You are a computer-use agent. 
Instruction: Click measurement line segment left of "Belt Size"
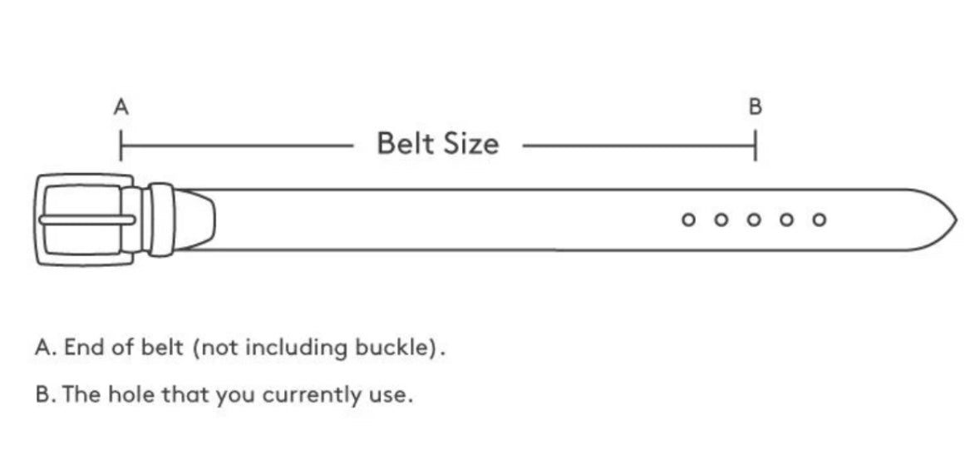pyautogui.click(x=241, y=146)
